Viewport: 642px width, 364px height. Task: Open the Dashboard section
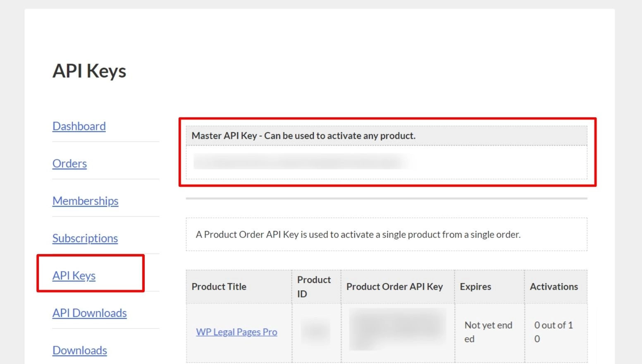coord(79,126)
